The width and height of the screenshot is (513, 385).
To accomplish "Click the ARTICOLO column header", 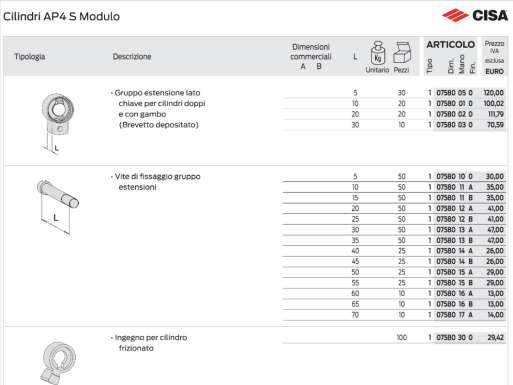I will 451,45.
